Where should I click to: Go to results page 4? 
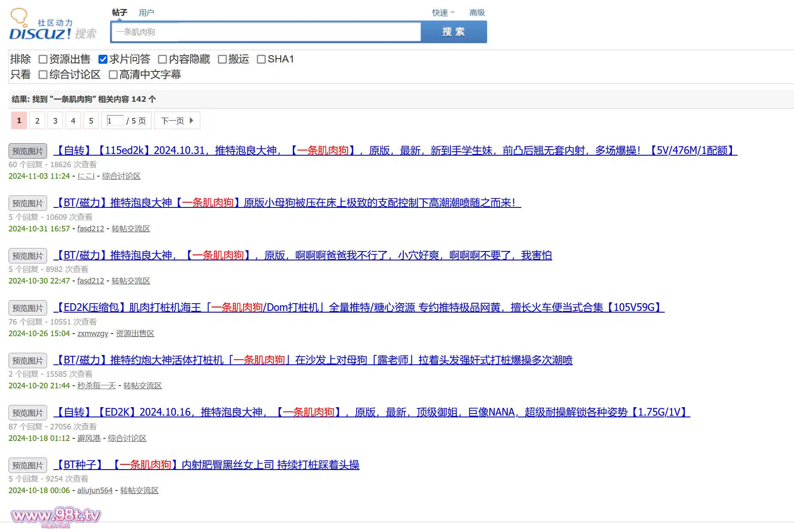[x=73, y=121]
